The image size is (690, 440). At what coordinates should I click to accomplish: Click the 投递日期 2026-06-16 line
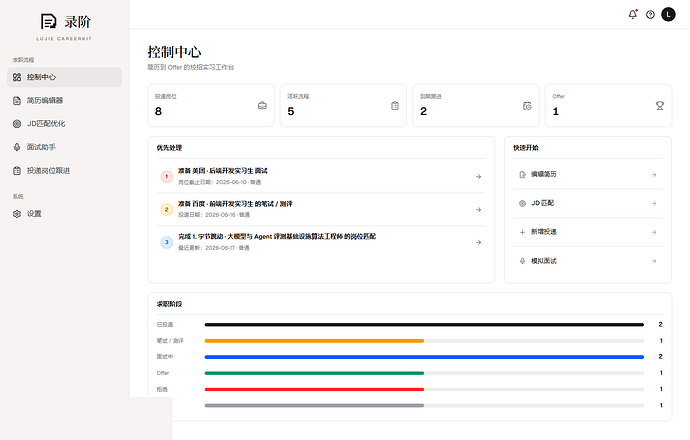214,215
